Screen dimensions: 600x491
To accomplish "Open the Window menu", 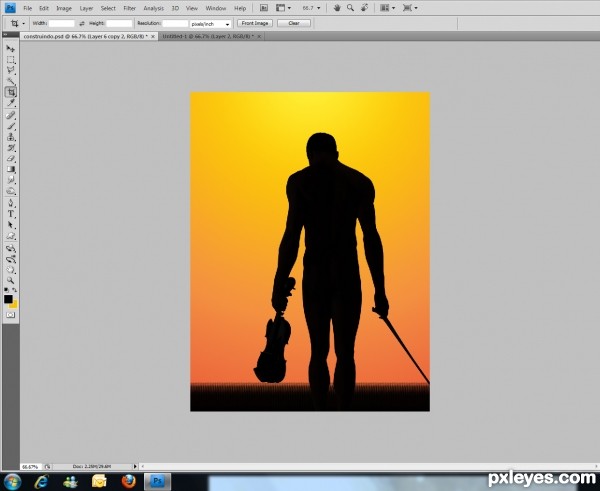I will pyautogui.click(x=216, y=8).
